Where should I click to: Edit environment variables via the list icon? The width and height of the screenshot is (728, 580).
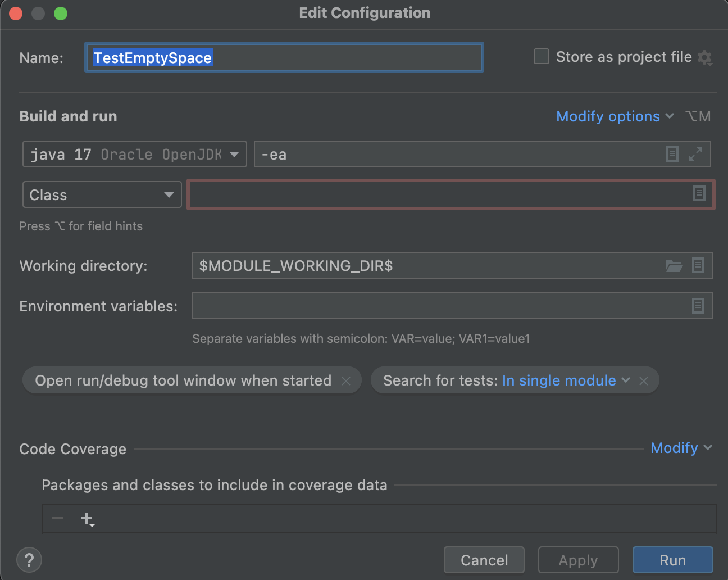pyautogui.click(x=698, y=306)
